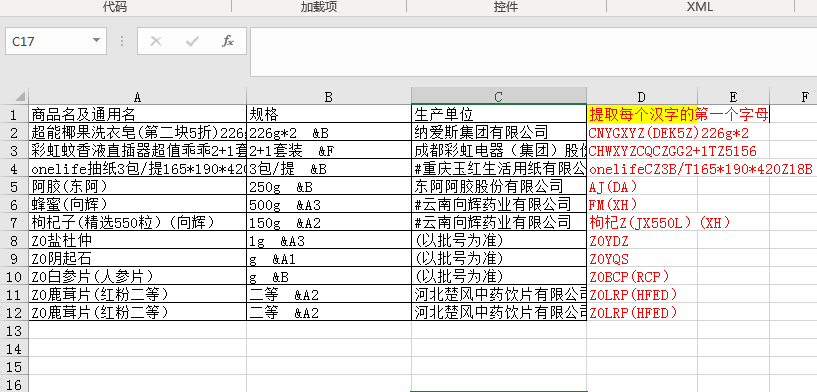
Task: Click cell 蜂蜜(向辉)
Action: click(x=138, y=204)
